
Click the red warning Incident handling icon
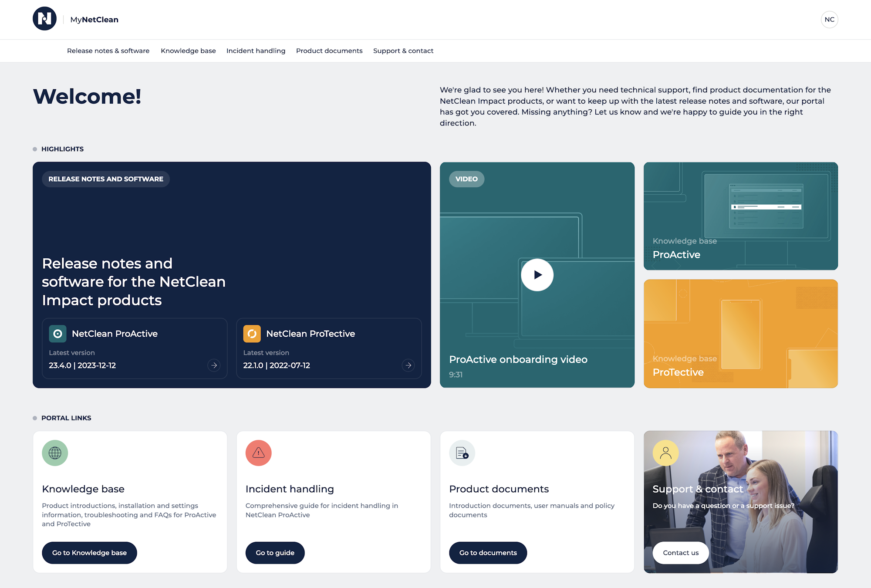(258, 453)
